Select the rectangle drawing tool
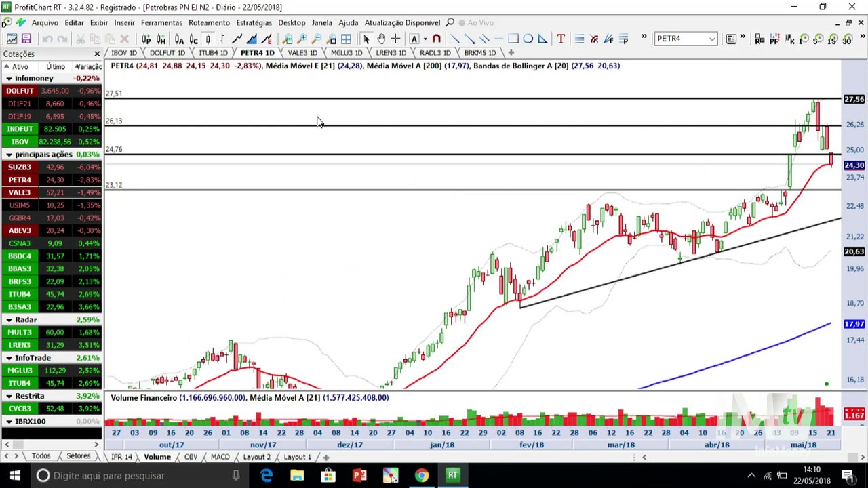This screenshot has height=488, width=868. [x=513, y=39]
